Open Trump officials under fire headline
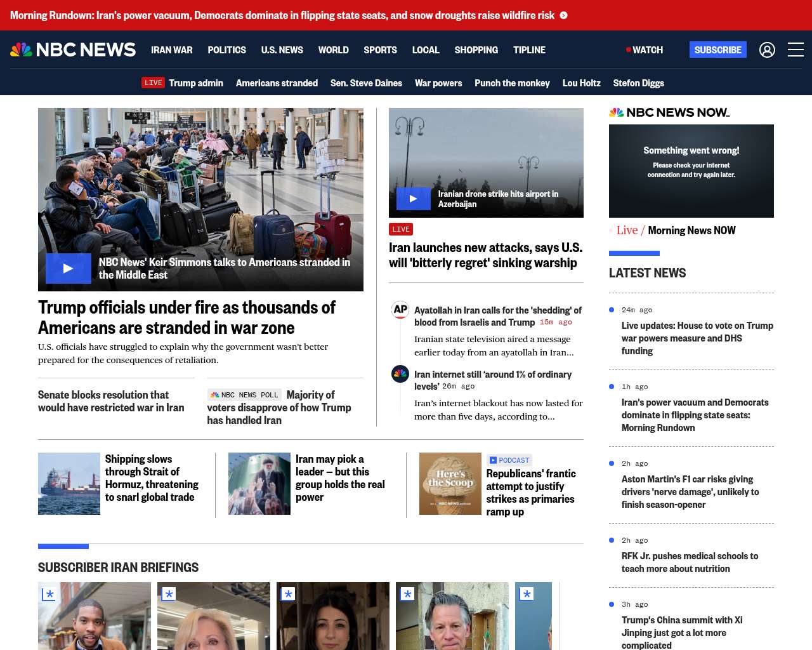812x650 pixels. (x=187, y=317)
